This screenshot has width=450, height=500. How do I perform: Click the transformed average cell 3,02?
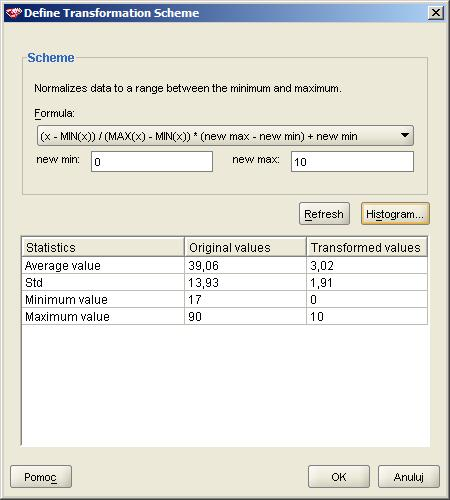click(367, 265)
